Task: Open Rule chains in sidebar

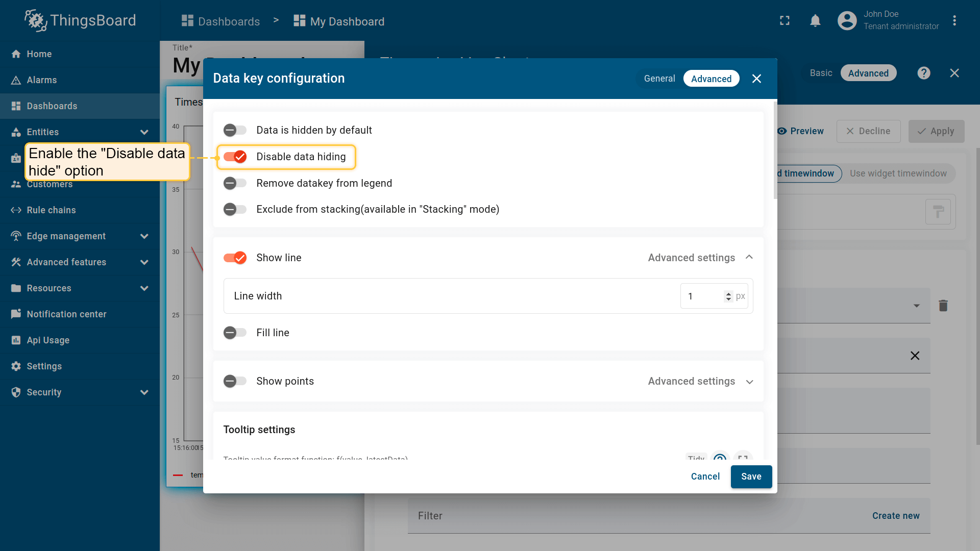Action: click(51, 210)
